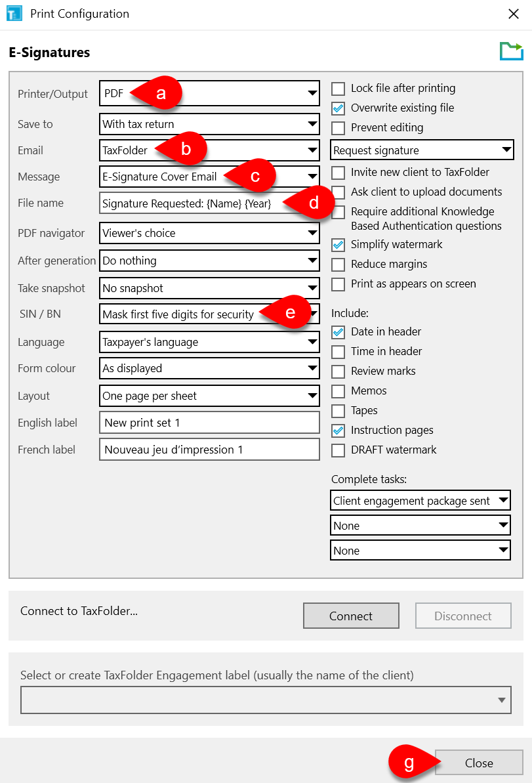This screenshot has height=783, width=532.
Task: Click the French label text field
Action: 210,450
